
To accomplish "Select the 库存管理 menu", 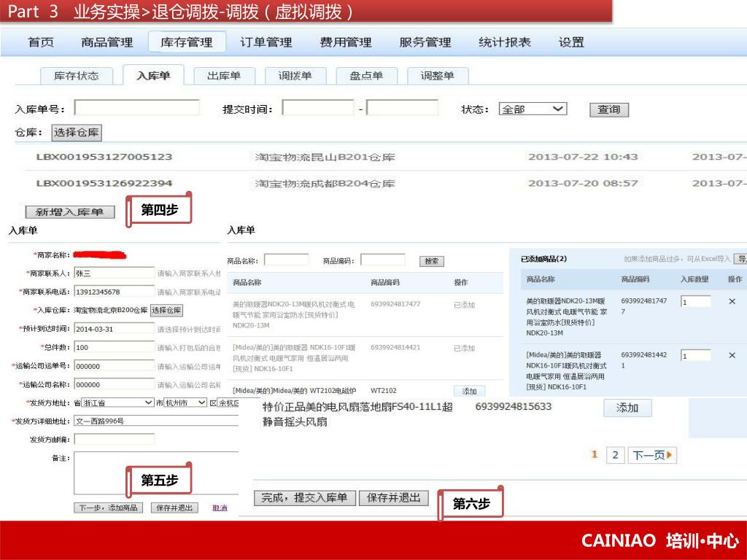I will (187, 42).
